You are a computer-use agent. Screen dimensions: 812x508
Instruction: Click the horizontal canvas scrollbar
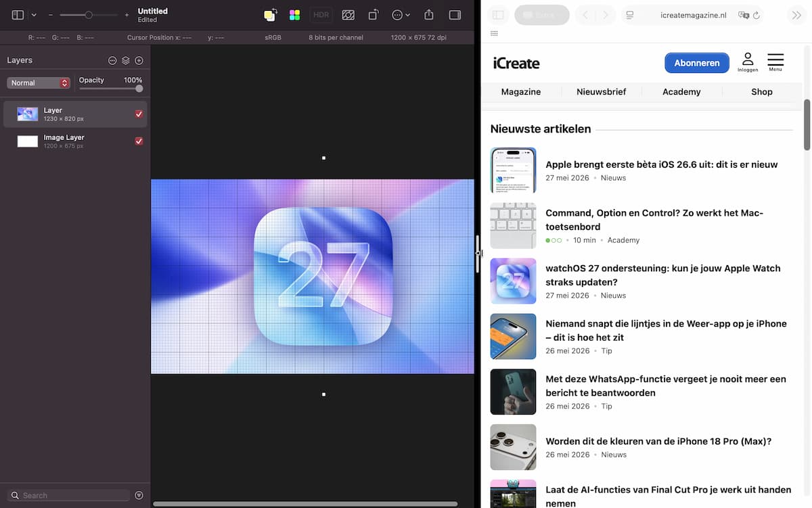click(x=305, y=504)
